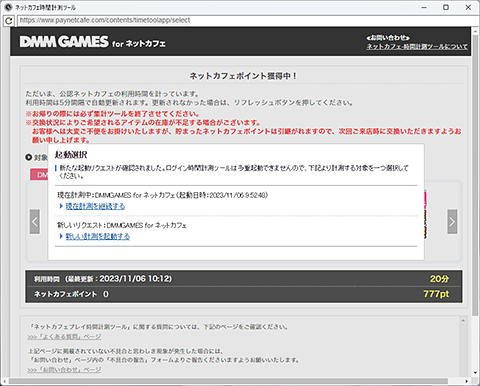The width and height of the screenshot is (480, 386).
Task: Continue current measurement via 現在計測を継続する link
Action: click(95, 206)
